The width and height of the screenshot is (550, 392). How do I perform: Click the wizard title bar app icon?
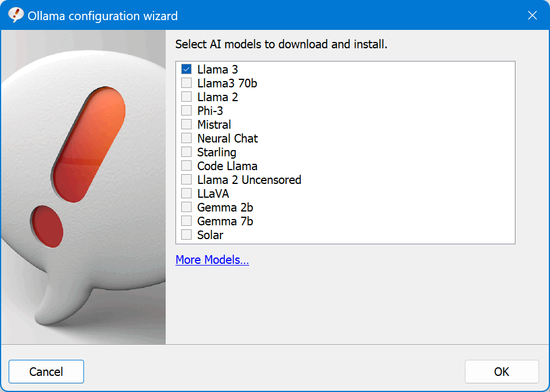tap(16, 15)
